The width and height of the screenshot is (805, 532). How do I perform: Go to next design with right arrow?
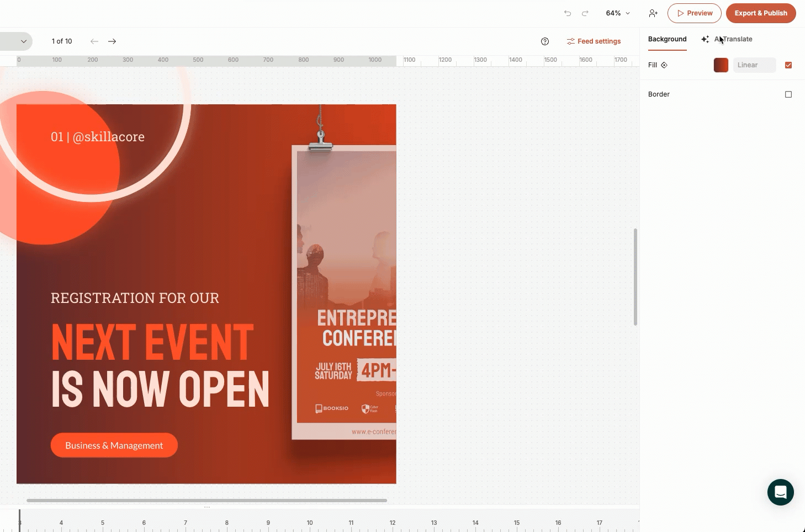pyautogui.click(x=112, y=41)
